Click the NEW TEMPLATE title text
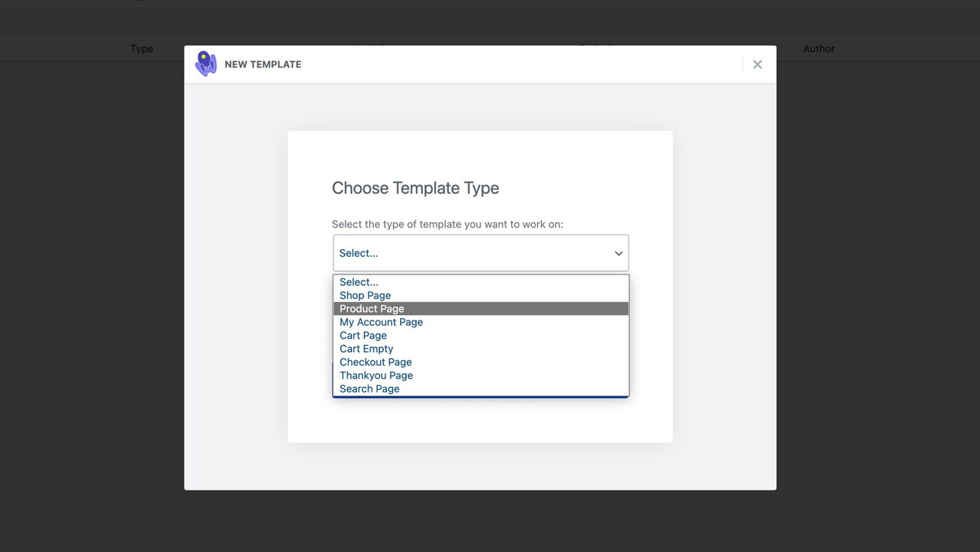 pyautogui.click(x=263, y=64)
